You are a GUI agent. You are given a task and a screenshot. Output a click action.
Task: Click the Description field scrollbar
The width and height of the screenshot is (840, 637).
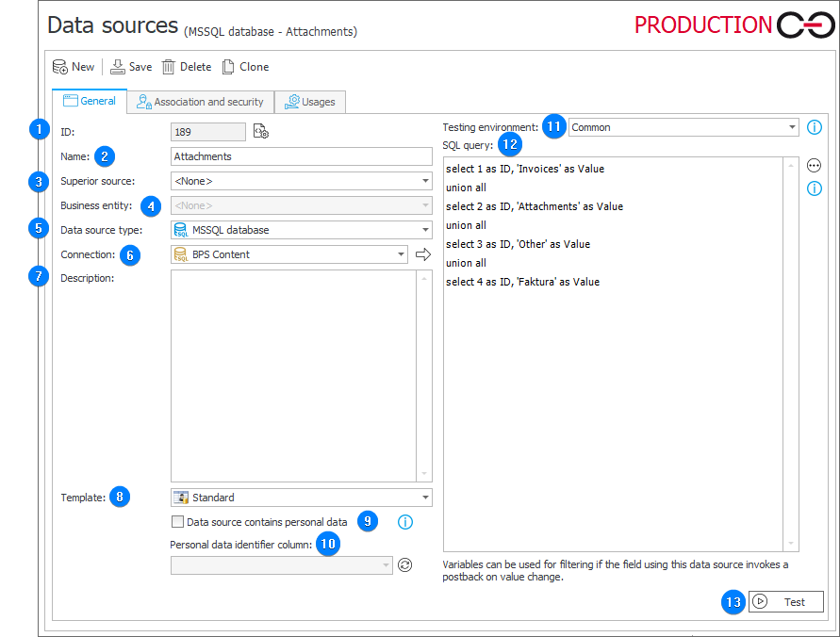tap(424, 376)
